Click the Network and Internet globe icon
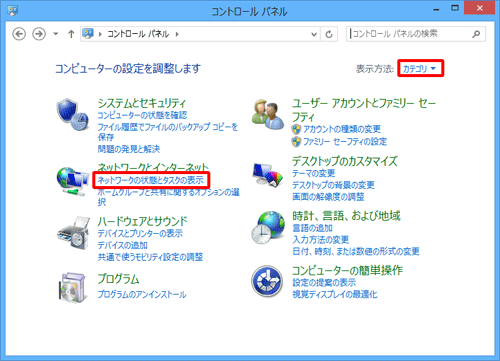 pyautogui.click(x=72, y=182)
